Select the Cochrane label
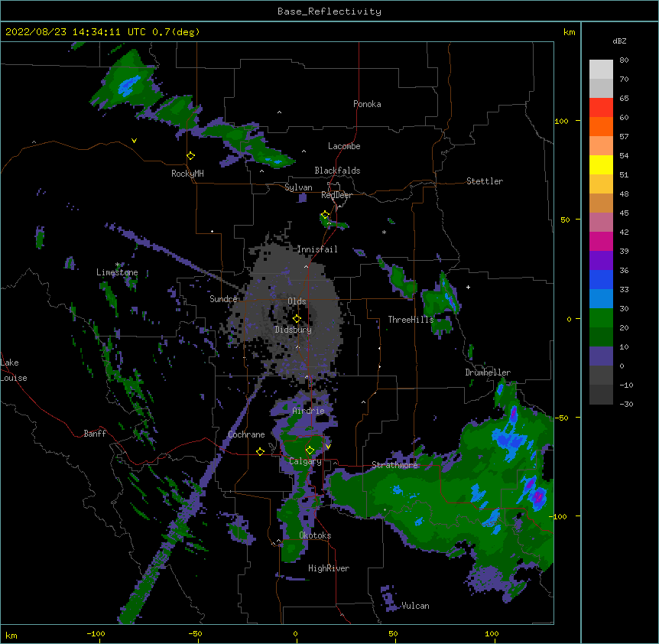This screenshot has height=644, width=659. 246,434
